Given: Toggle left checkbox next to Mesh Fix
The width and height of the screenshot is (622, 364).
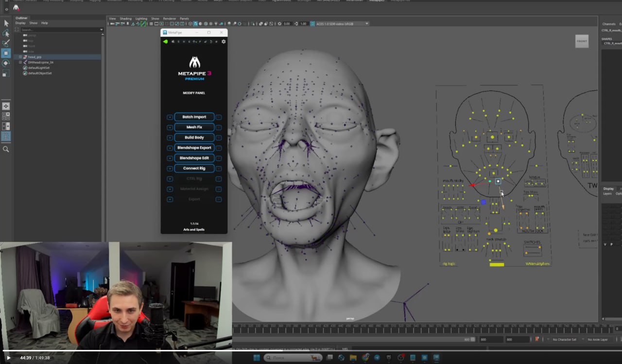Looking at the screenshot, I should (170, 127).
